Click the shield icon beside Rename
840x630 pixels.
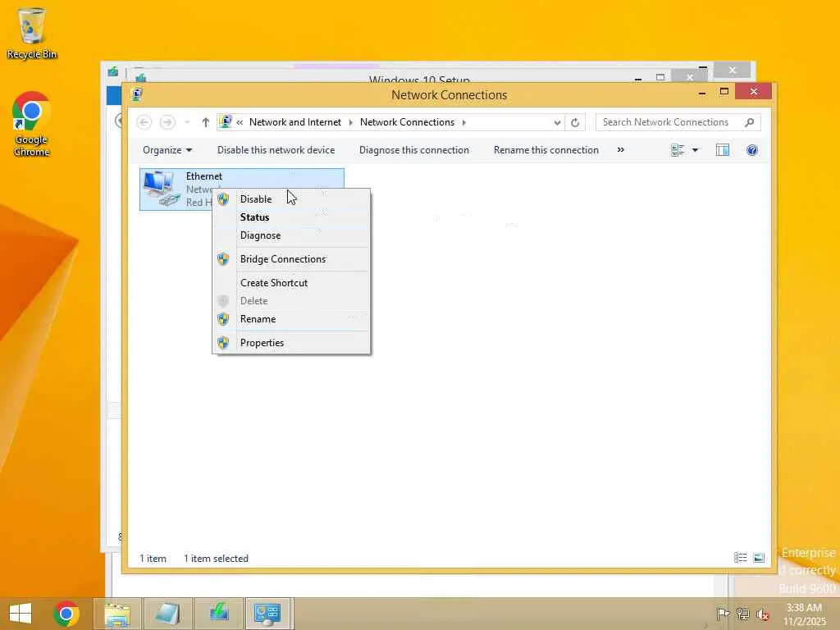pyautogui.click(x=223, y=319)
